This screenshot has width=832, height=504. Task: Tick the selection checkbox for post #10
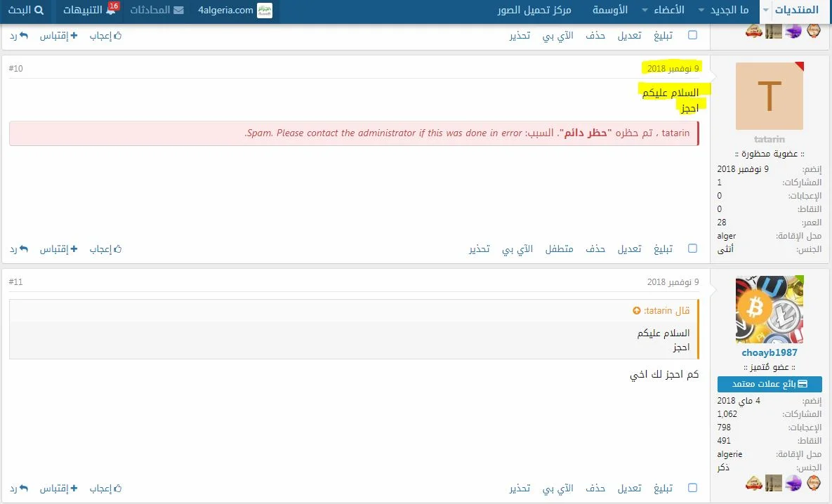(693, 248)
